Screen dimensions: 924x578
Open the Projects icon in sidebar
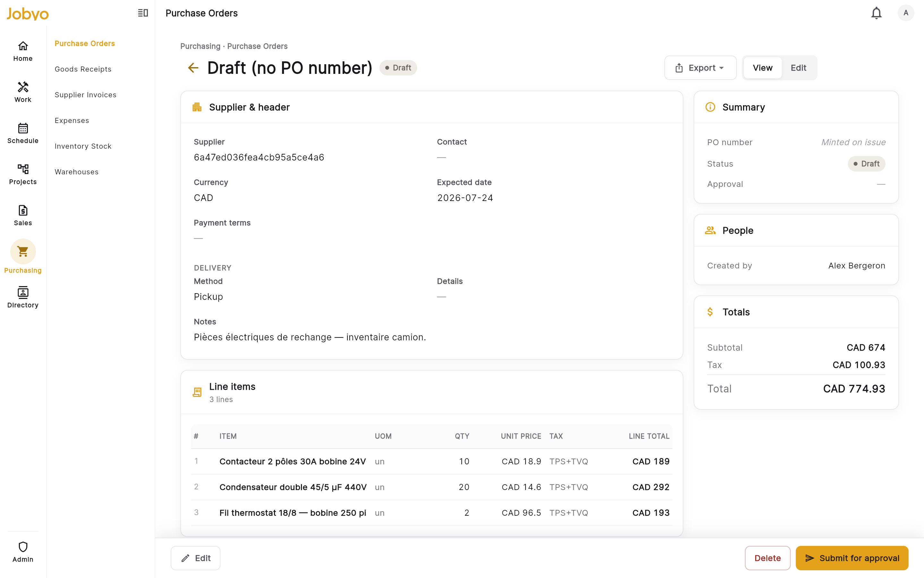pyautogui.click(x=23, y=169)
